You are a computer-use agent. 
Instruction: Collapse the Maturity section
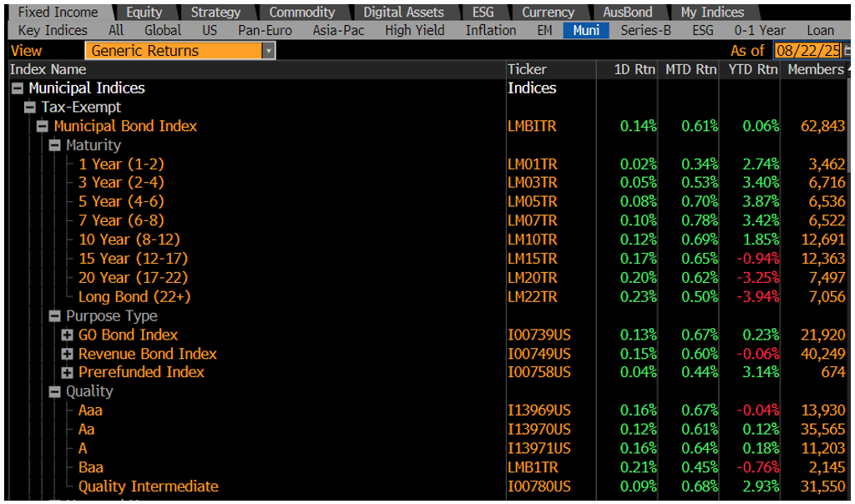(x=55, y=145)
